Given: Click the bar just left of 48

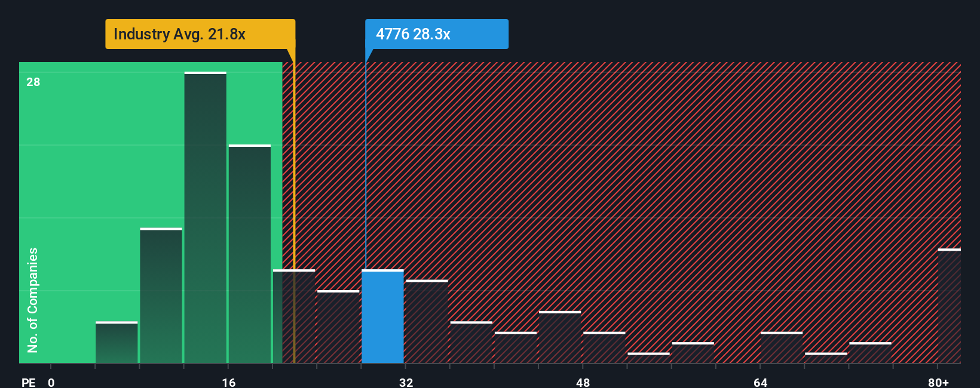Looking at the screenshot, I should pyautogui.click(x=560, y=337).
